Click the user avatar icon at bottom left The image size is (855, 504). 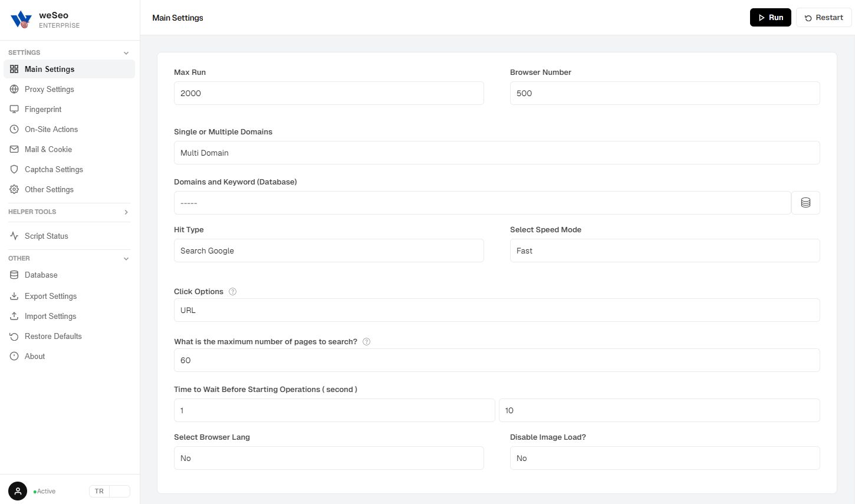coord(18,491)
